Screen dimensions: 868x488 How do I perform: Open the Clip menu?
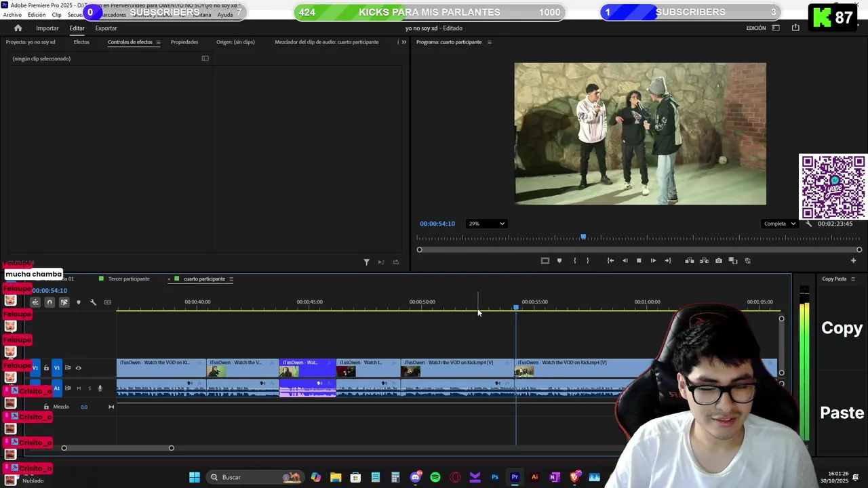(x=57, y=15)
